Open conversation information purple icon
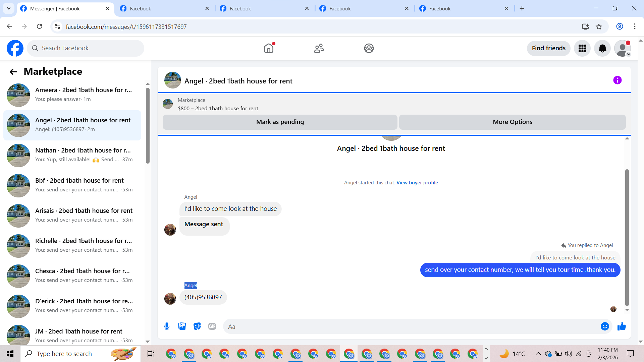The width and height of the screenshot is (644, 362). pos(617,80)
